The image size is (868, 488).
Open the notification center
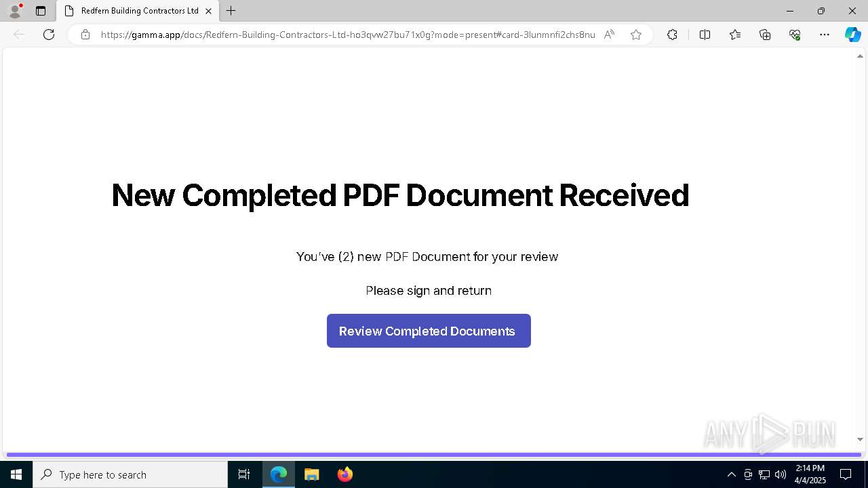pyautogui.click(x=846, y=474)
